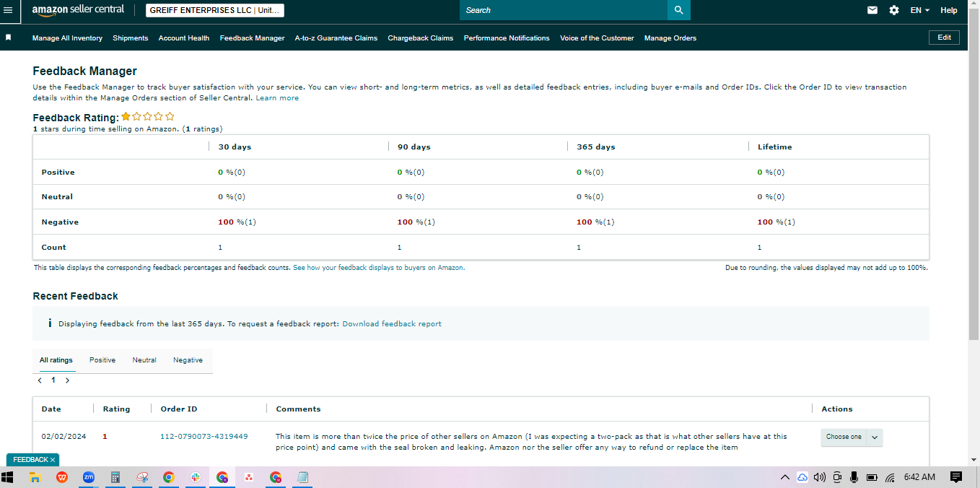Open Performance Notifications menu item
Viewport: 980px width, 488px height.
(507, 38)
